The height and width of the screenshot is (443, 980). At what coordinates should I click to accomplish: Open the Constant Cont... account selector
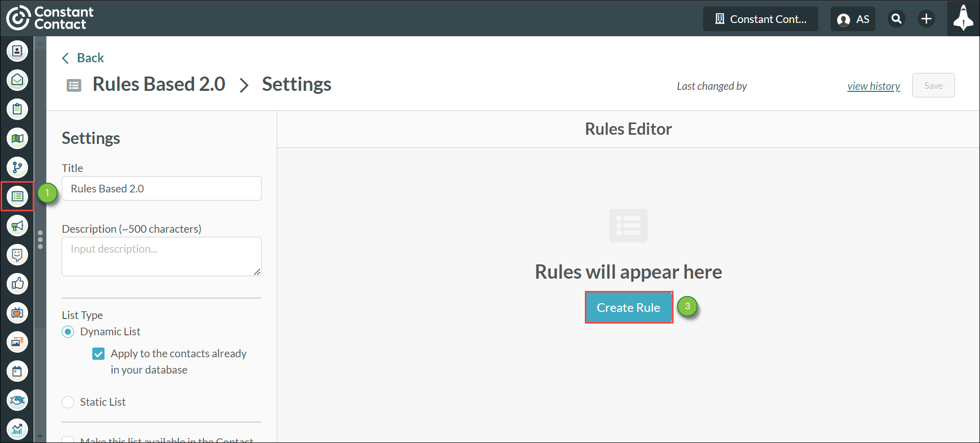tap(760, 19)
